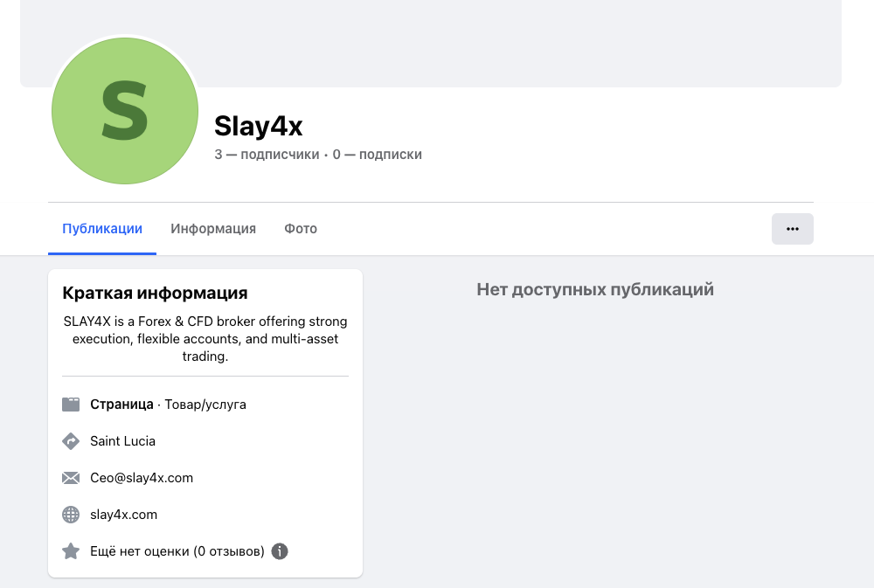Click the Товар/услуга category link
This screenshot has width=874, height=588.
tap(205, 405)
